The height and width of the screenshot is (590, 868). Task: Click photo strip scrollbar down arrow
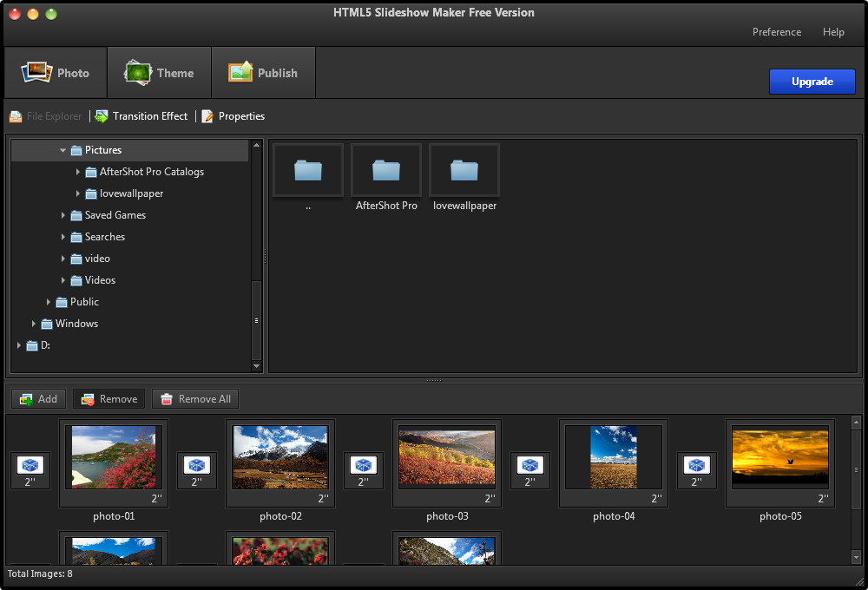coord(856,557)
